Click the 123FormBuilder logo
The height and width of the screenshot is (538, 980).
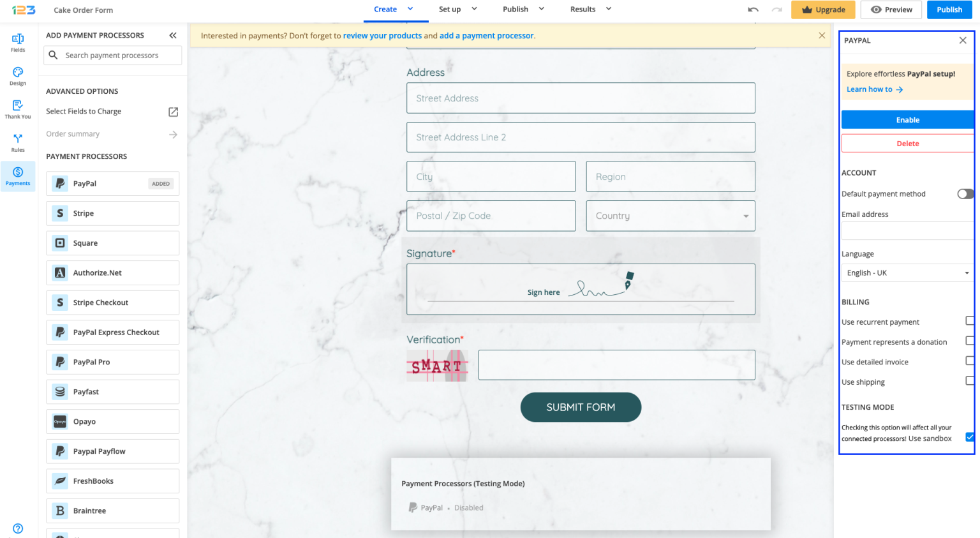point(24,10)
